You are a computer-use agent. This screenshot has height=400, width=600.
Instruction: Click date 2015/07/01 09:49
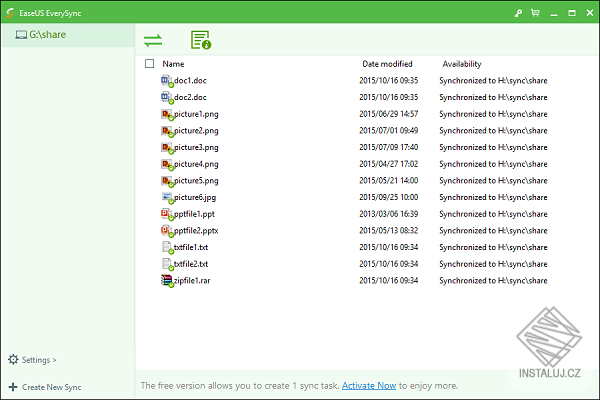pos(389,131)
